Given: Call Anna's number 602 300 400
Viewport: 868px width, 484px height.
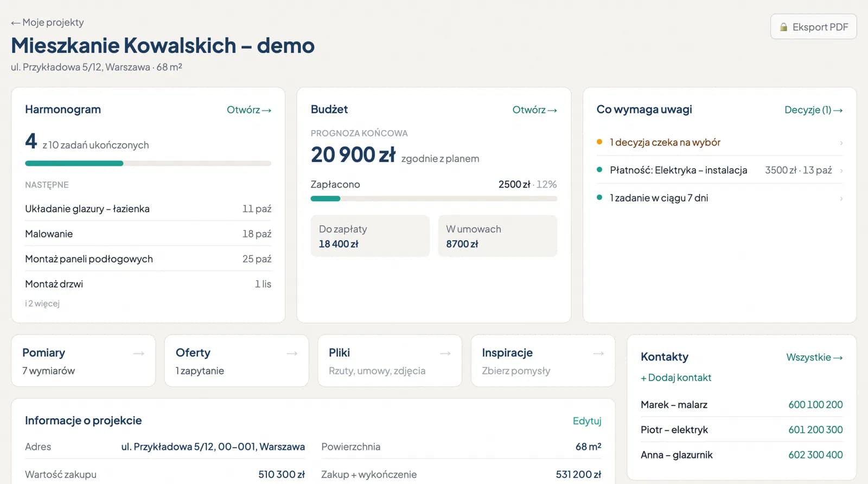Looking at the screenshot, I should [815, 455].
